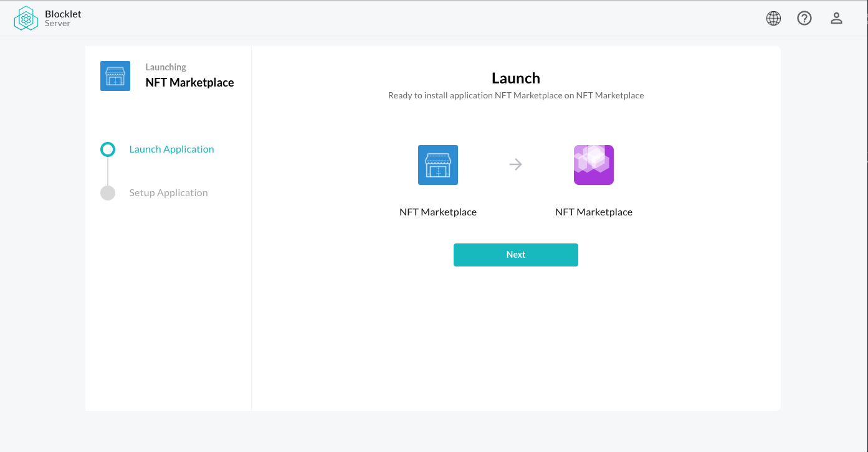
Task: Select the Launch Application step circle
Action: (x=108, y=149)
